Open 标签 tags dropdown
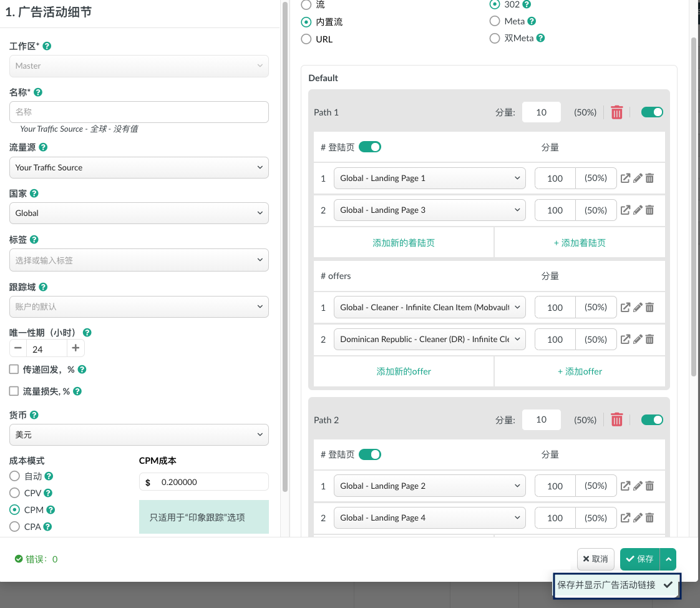 click(139, 260)
